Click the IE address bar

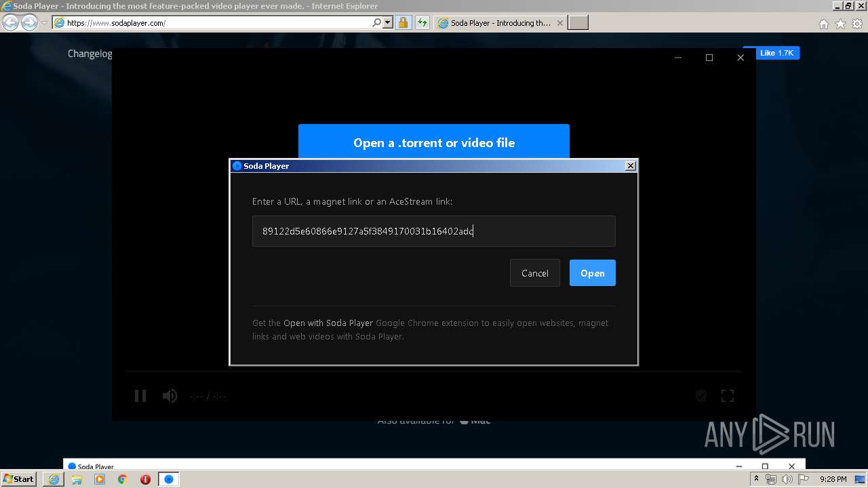pos(217,23)
